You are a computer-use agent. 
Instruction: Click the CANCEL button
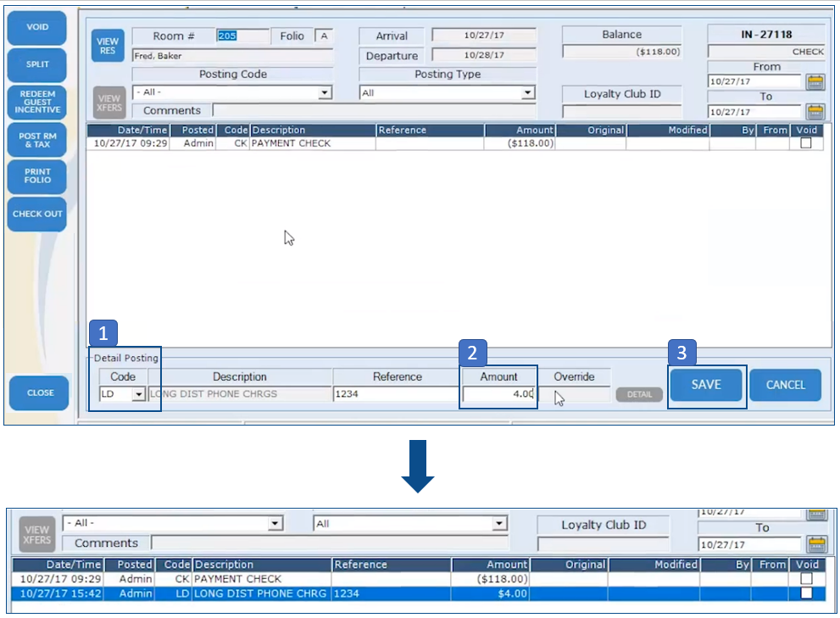(x=785, y=385)
